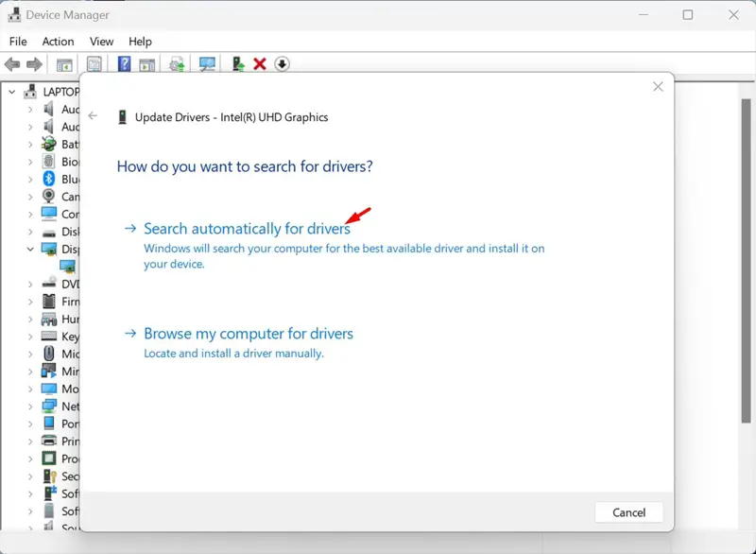Image resolution: width=756 pixels, height=554 pixels.
Task: Open the Help menu
Action: (x=140, y=42)
